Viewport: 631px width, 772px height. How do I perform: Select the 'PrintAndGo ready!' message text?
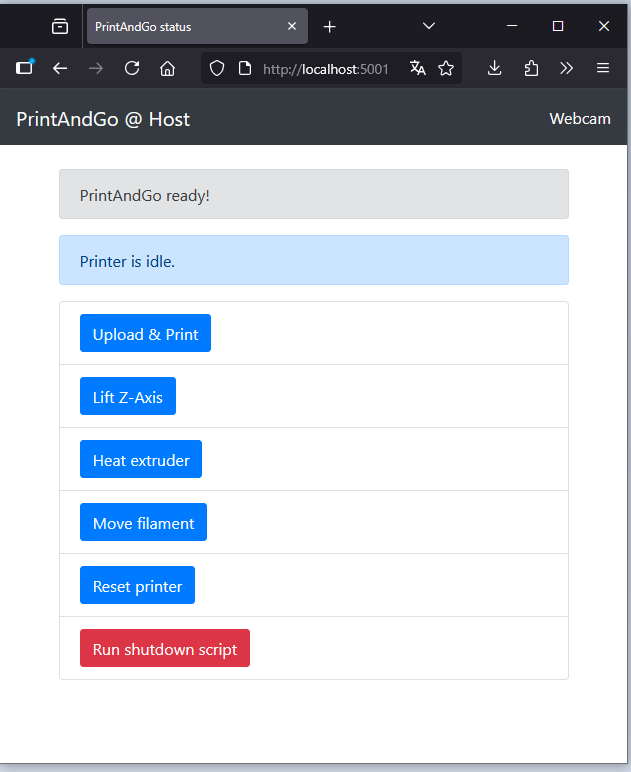pos(145,195)
